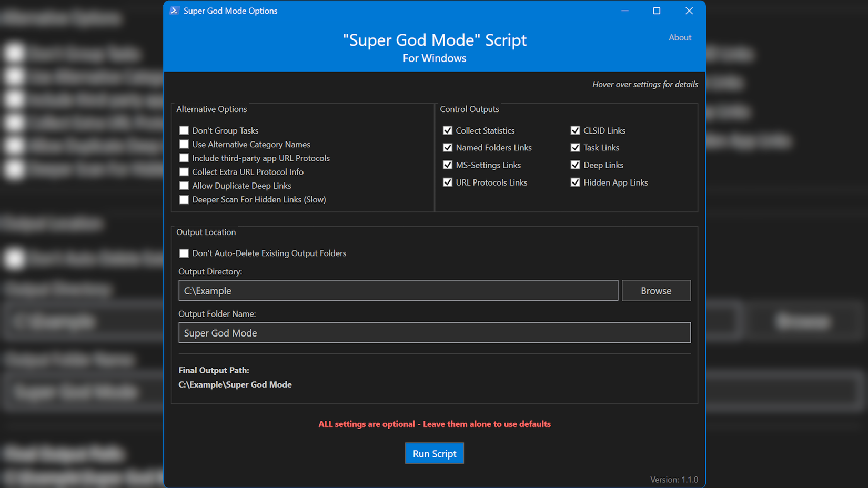Image resolution: width=868 pixels, height=488 pixels.
Task: Enable Collect Extra URL Protocol Info
Action: click(x=184, y=171)
